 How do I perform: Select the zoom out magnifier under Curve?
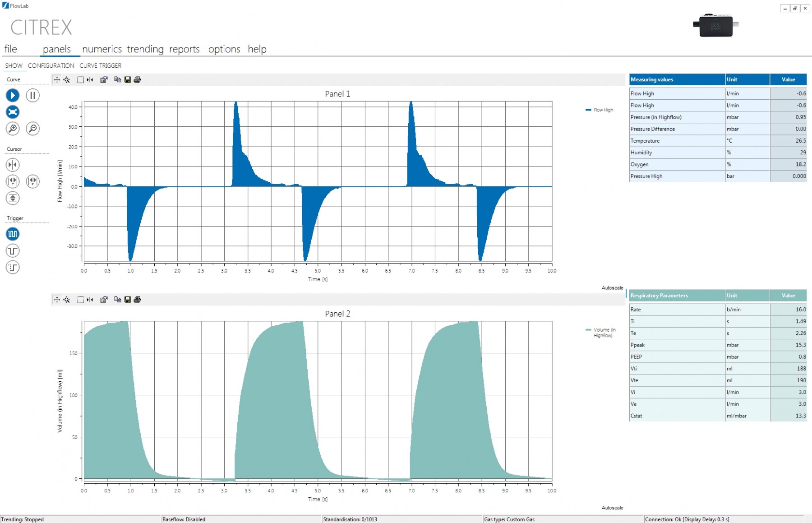pos(32,129)
